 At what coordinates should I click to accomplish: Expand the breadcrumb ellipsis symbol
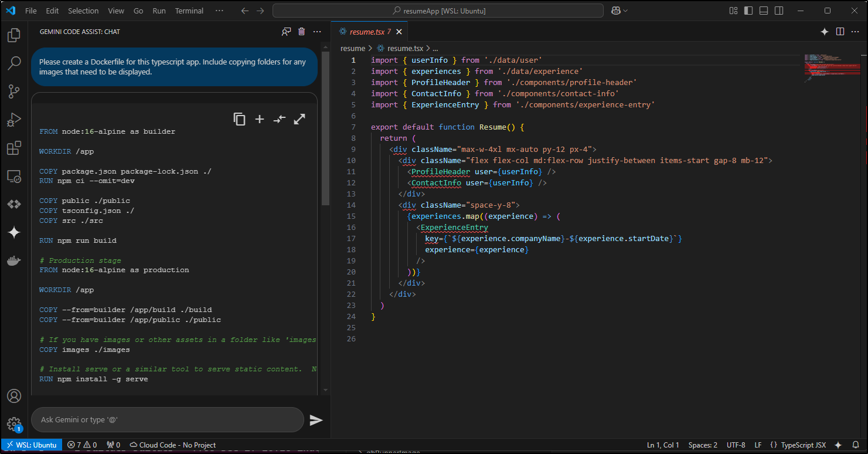click(x=435, y=49)
